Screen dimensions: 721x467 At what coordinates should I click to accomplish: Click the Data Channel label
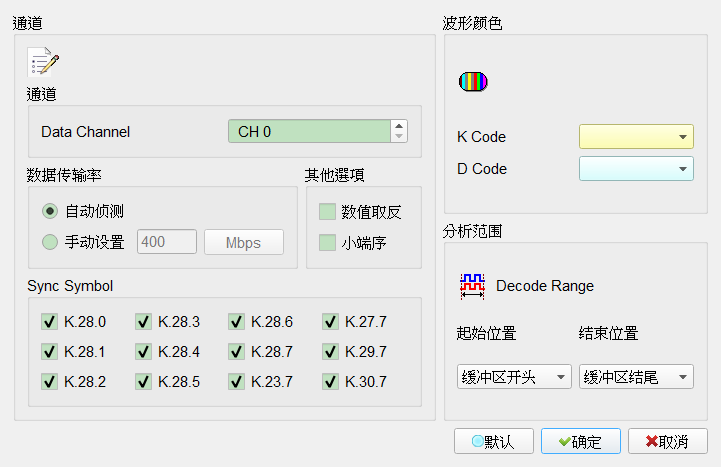click(86, 132)
